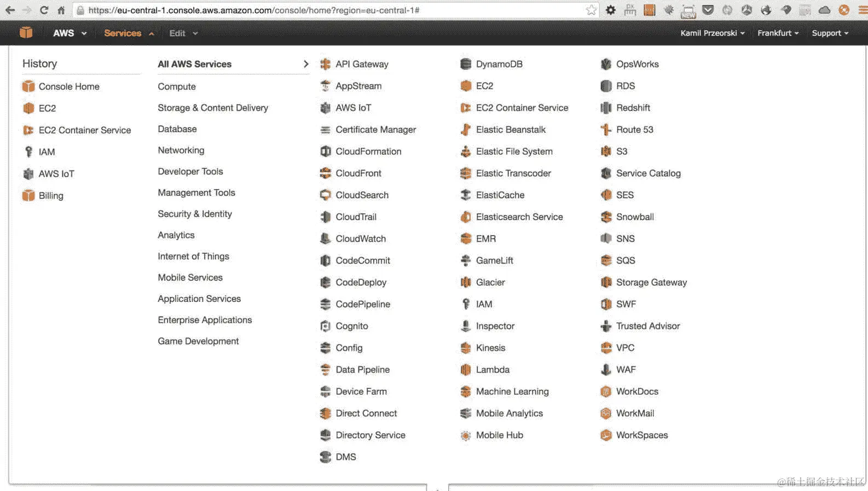Viewport: 868px width, 491px height.
Task: Select the Developer Tools category
Action: pos(190,172)
